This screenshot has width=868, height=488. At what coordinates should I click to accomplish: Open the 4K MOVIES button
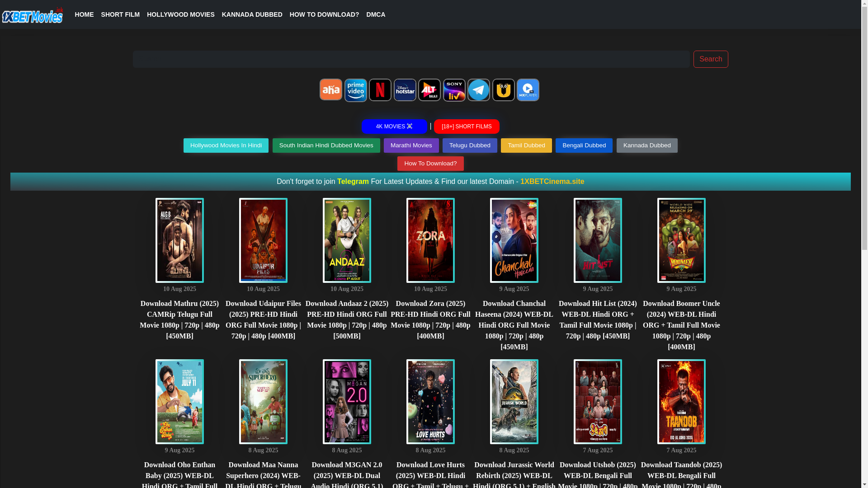tap(394, 127)
